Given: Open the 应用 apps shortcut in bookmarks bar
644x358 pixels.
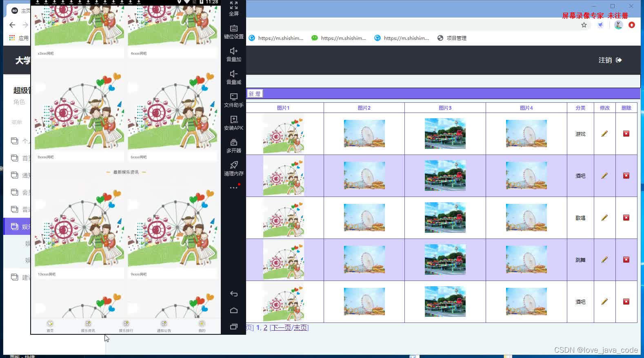Looking at the screenshot, I should pos(19,38).
